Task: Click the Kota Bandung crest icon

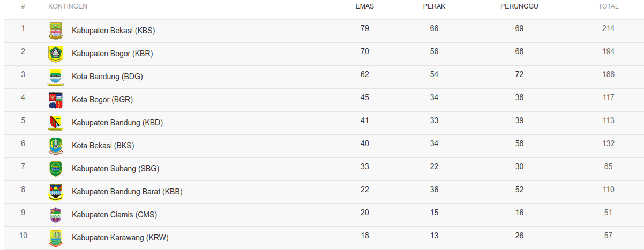Action: coord(56,77)
